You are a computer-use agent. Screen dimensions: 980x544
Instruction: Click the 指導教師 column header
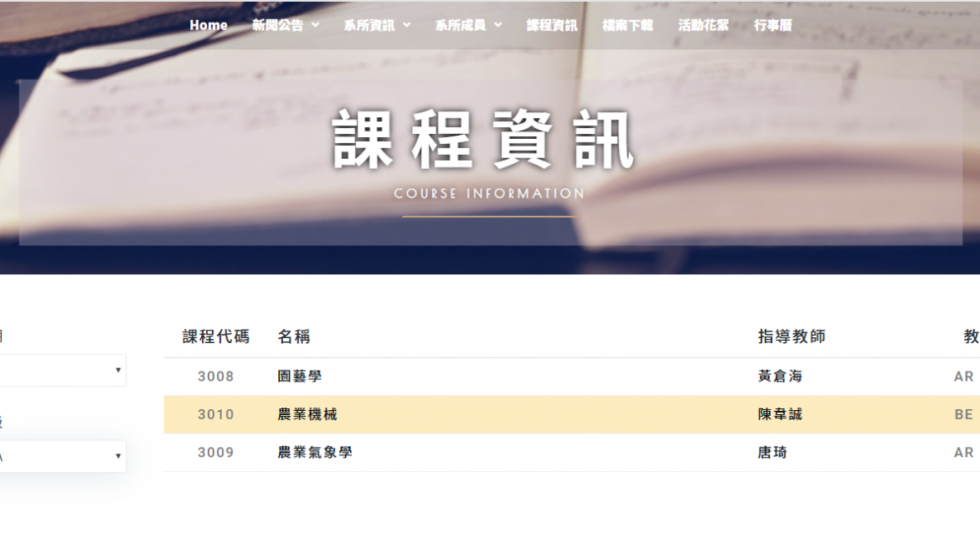pos(792,336)
